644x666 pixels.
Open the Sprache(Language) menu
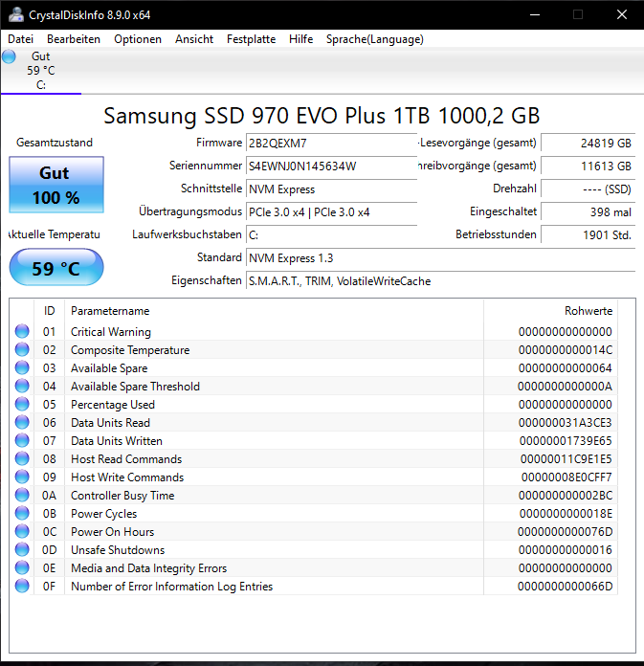tap(375, 39)
